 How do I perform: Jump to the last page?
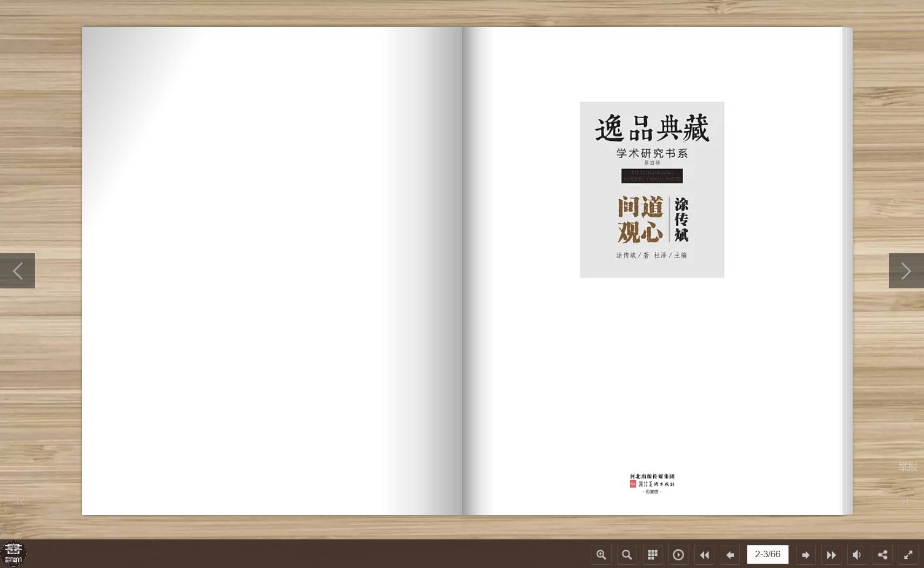click(831, 555)
